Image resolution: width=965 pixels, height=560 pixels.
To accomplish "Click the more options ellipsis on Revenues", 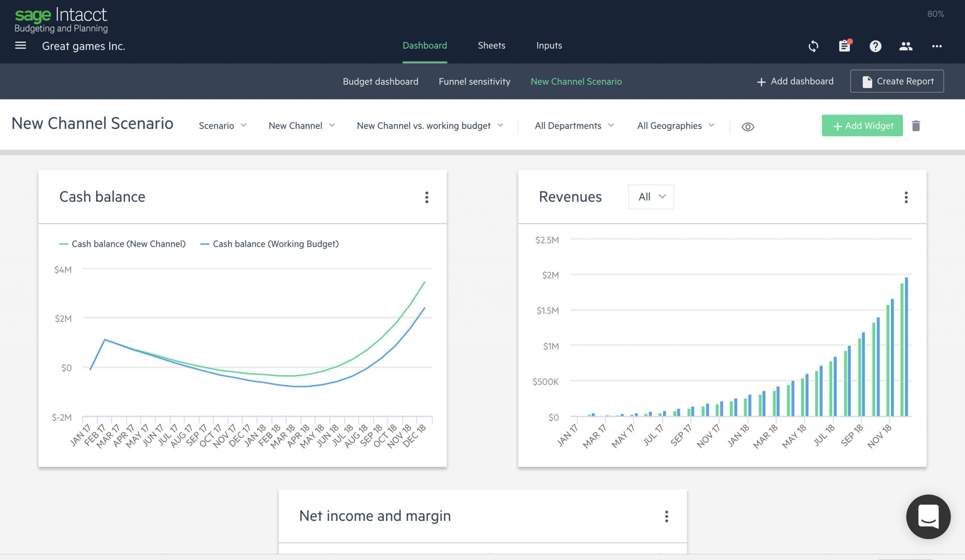I will click(x=906, y=197).
